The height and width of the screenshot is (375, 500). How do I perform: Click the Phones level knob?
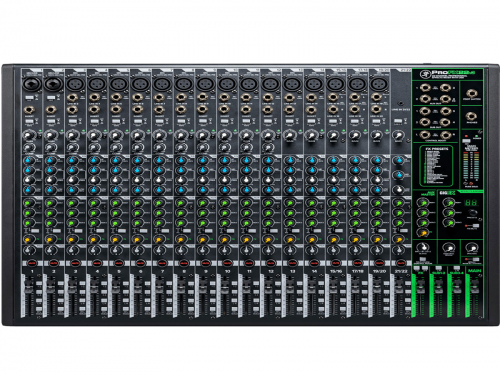pos(471,248)
